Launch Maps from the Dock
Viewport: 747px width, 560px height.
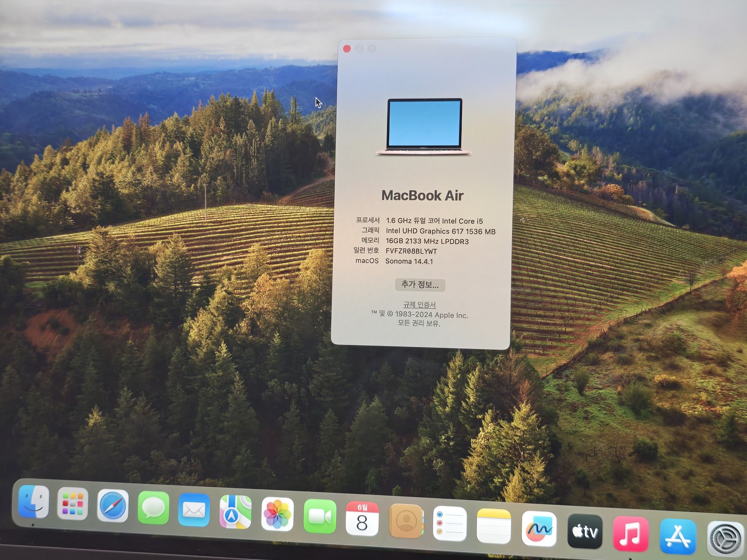235,512
